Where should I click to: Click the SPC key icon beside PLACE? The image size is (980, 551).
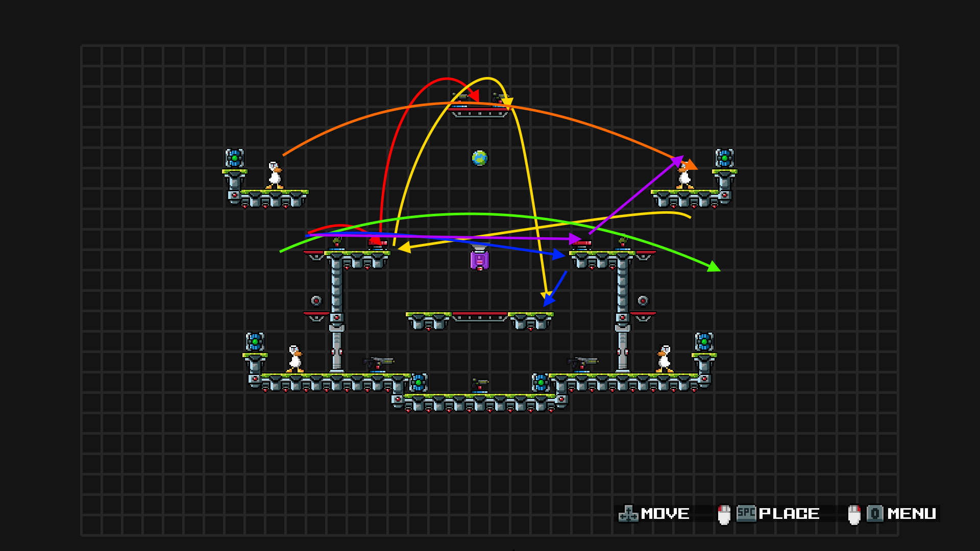pyautogui.click(x=746, y=513)
